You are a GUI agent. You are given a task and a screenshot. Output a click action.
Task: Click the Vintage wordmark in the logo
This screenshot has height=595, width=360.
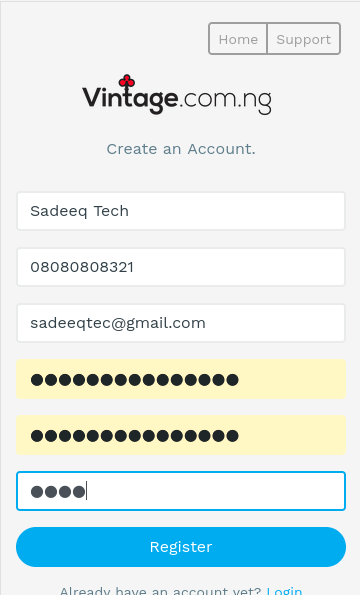(130, 98)
